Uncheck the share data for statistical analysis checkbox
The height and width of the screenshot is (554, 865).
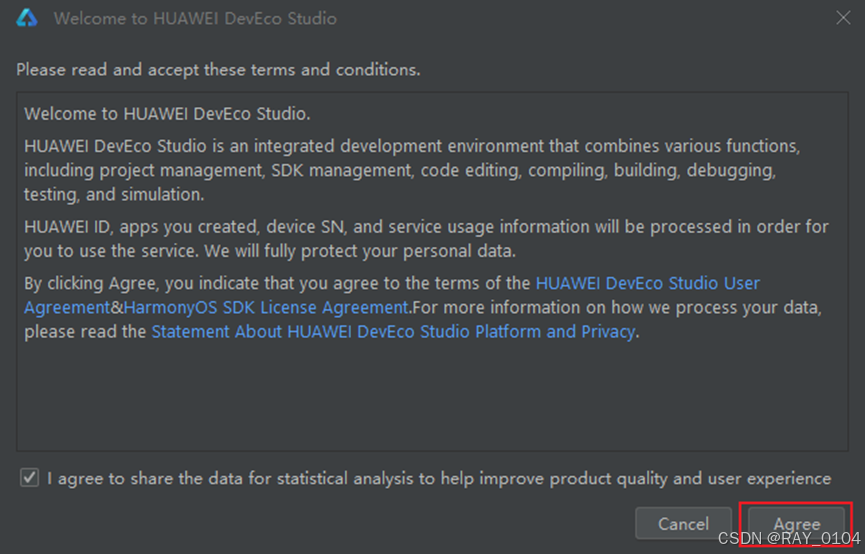click(29, 477)
